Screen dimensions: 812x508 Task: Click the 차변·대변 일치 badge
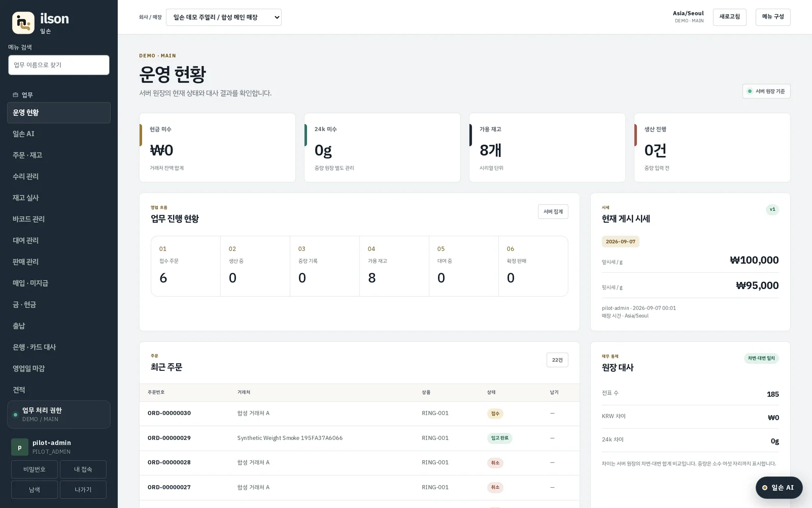click(x=761, y=359)
